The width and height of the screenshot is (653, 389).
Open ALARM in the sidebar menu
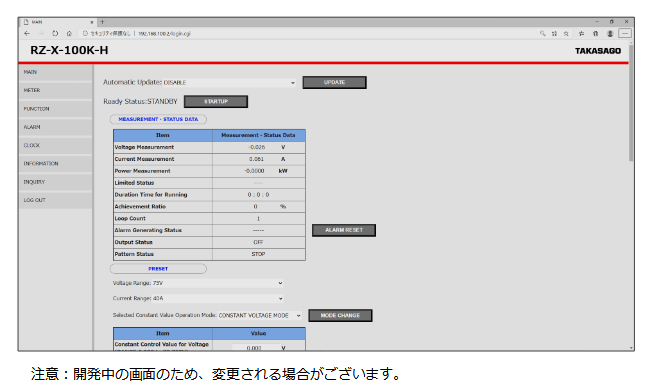tap(55, 127)
